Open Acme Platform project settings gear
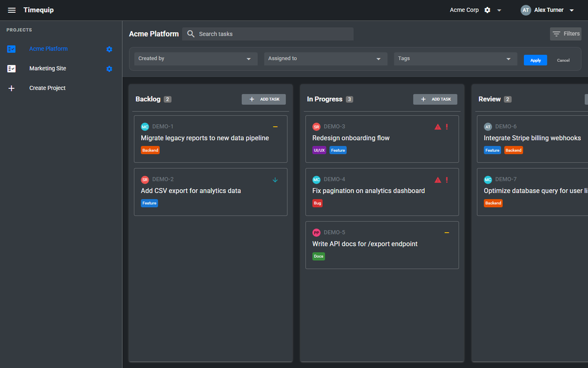 tap(109, 49)
